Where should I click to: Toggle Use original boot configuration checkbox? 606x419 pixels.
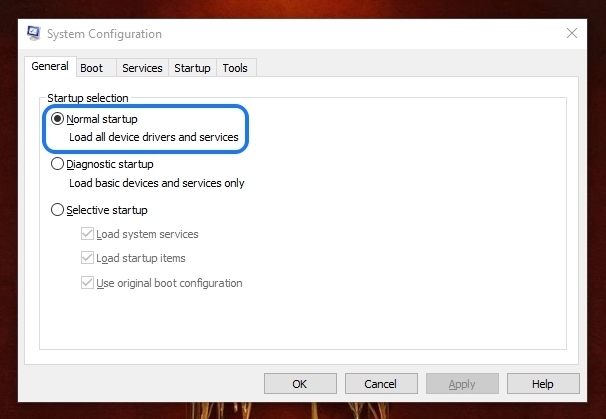(87, 283)
